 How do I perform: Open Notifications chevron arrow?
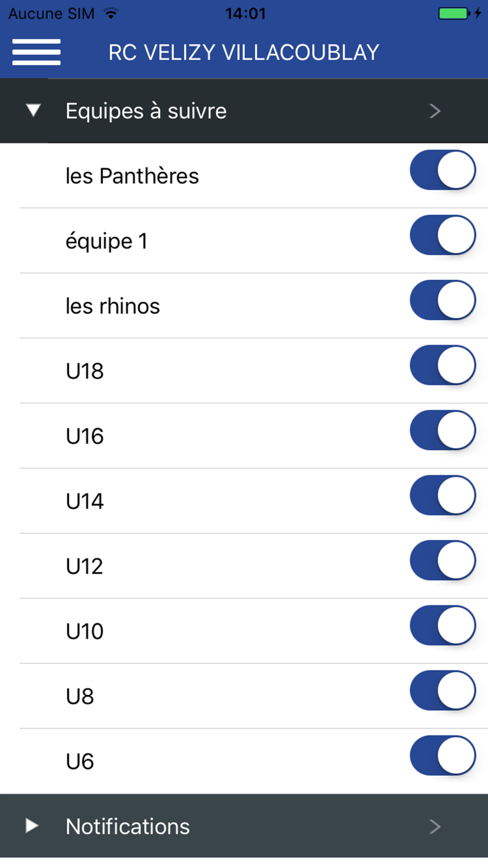(435, 827)
